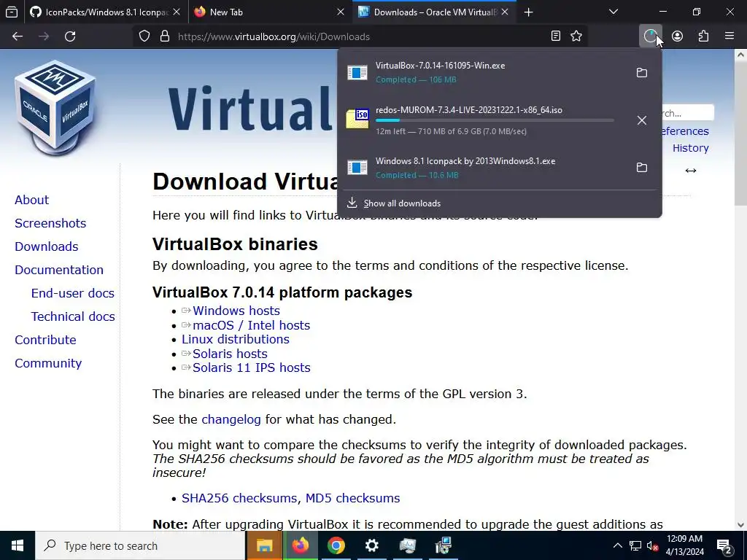The width and height of the screenshot is (747, 560).
Task: Open the Firefox account icon
Action: tap(677, 36)
